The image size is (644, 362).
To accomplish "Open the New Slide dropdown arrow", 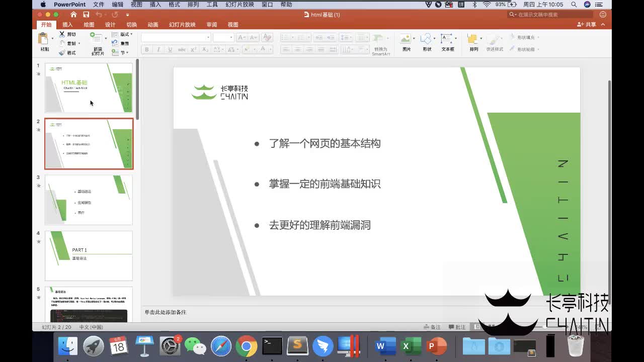I will 106,38.
